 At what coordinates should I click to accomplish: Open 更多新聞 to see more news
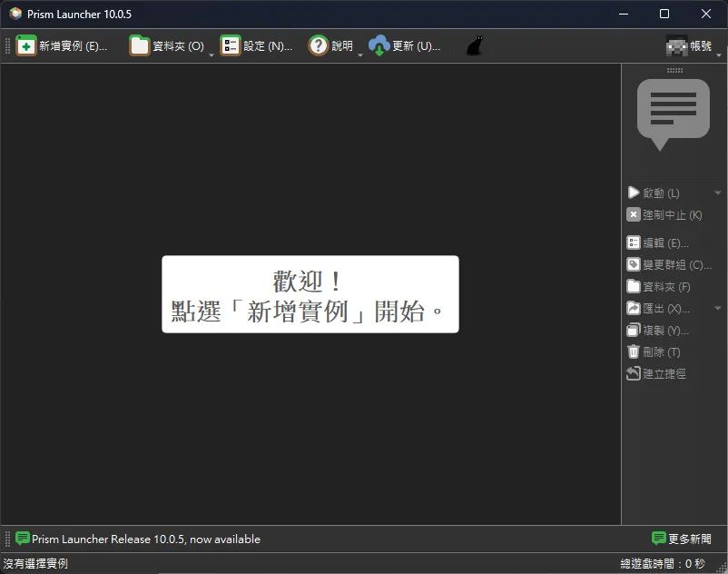point(682,539)
